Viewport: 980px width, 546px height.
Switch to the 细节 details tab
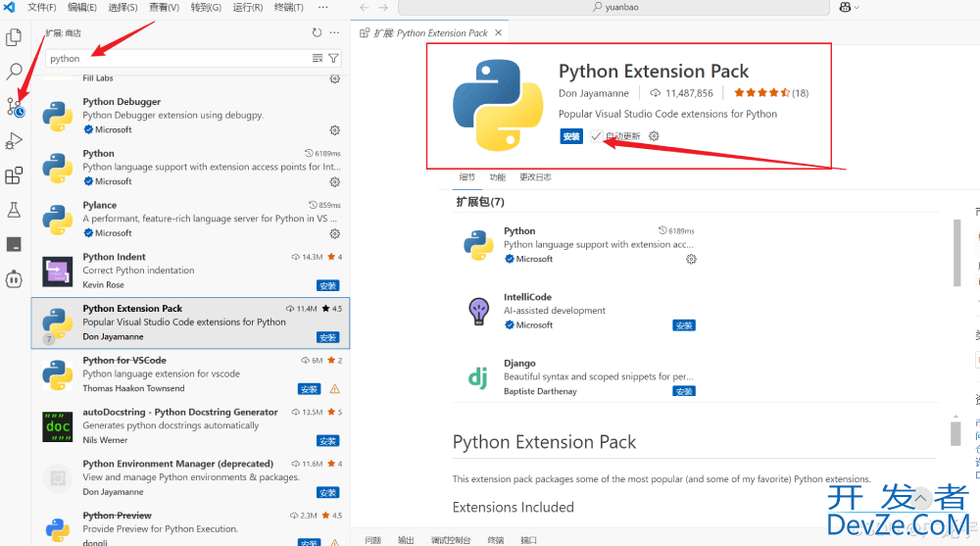click(466, 177)
